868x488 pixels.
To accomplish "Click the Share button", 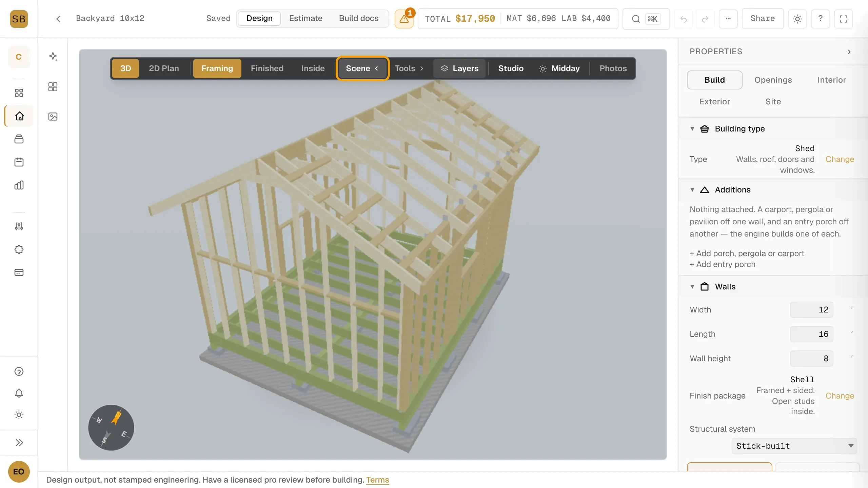I will [x=763, y=19].
